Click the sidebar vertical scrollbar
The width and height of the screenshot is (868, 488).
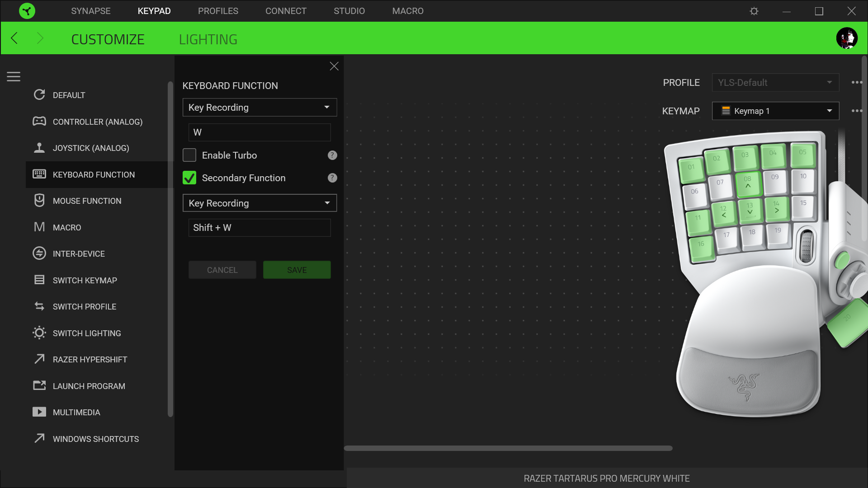coord(170,249)
